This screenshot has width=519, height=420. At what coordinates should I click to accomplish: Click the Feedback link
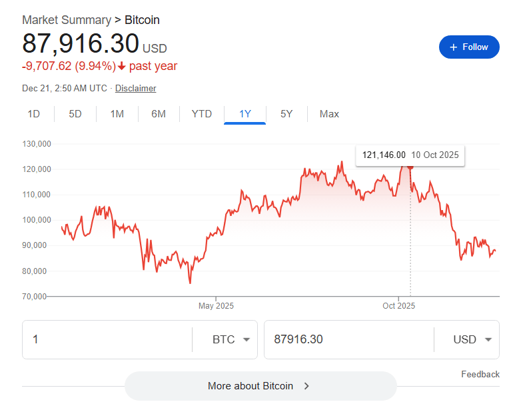[x=480, y=374]
